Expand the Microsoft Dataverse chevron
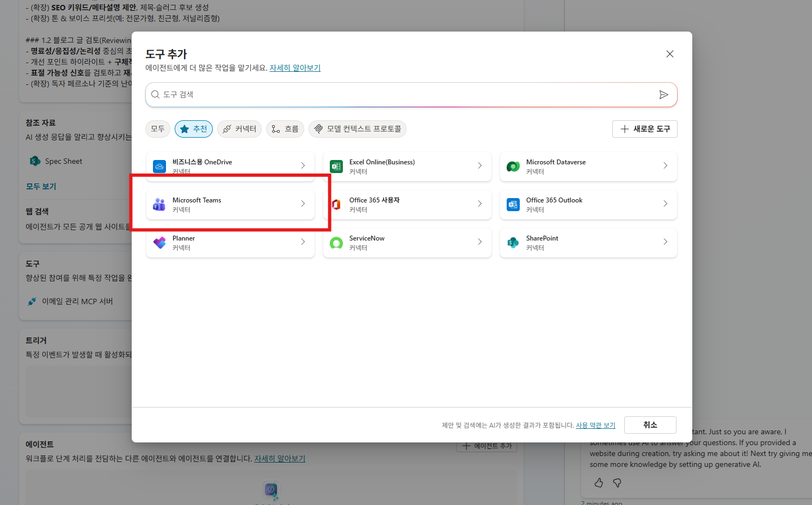The width and height of the screenshot is (812, 505). tap(665, 165)
